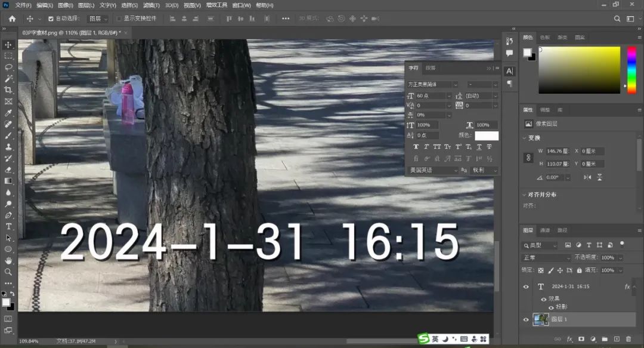Click the white text 颜色 swatch
Viewport: 644px width, 348px height.
[x=486, y=135]
